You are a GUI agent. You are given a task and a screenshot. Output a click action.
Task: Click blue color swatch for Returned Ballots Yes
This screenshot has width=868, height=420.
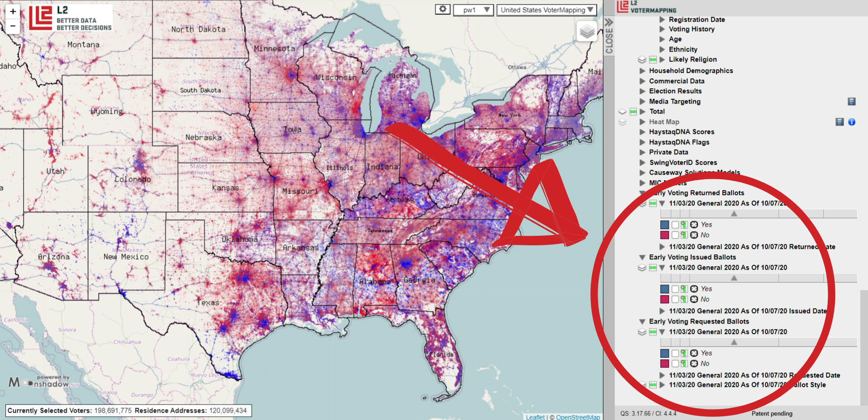click(665, 224)
